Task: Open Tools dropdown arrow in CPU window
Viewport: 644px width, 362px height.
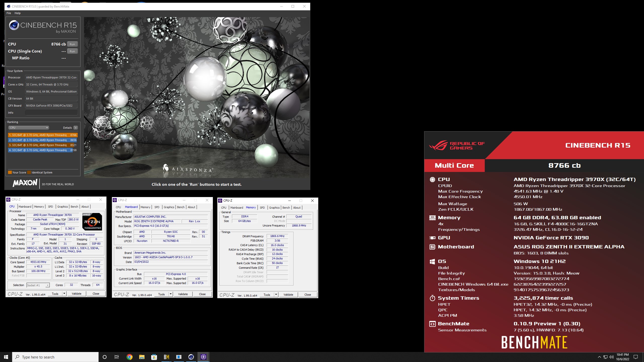Action: (64, 294)
